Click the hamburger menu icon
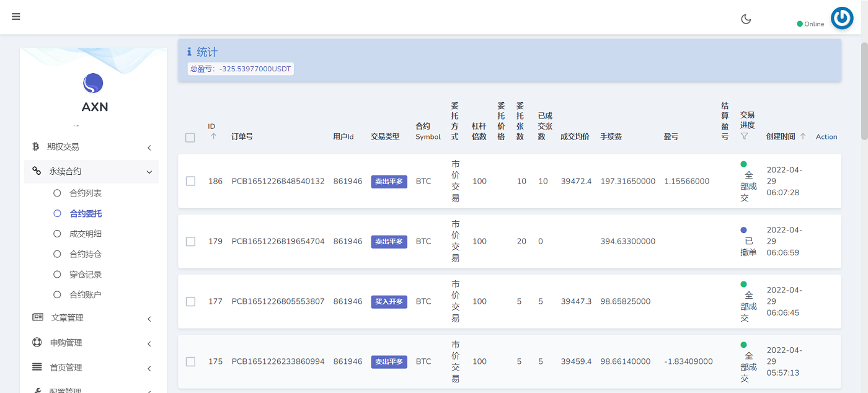This screenshot has width=868, height=393. (16, 17)
